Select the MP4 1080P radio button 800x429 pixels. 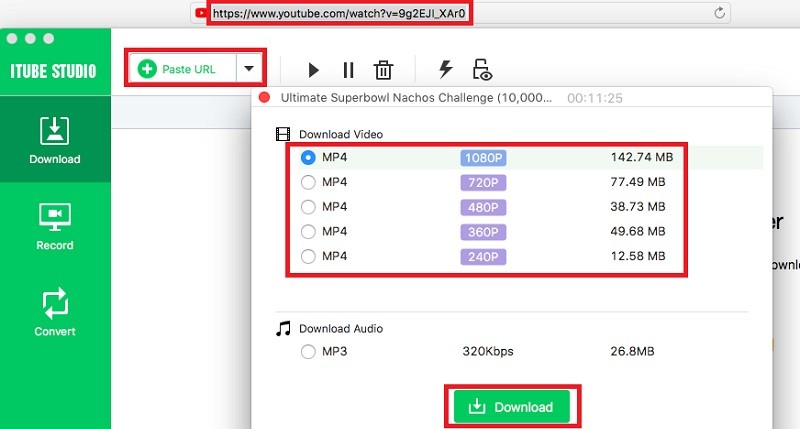pyautogui.click(x=308, y=157)
